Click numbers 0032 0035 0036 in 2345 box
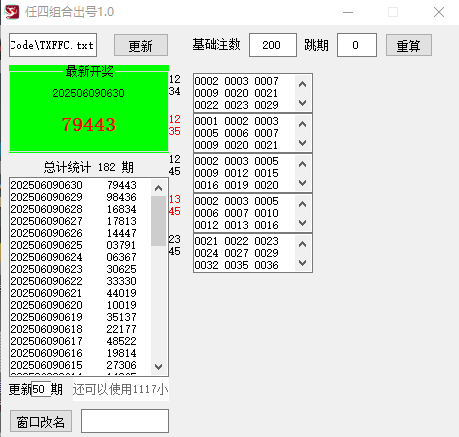This screenshot has width=459, height=437. pyautogui.click(x=236, y=265)
